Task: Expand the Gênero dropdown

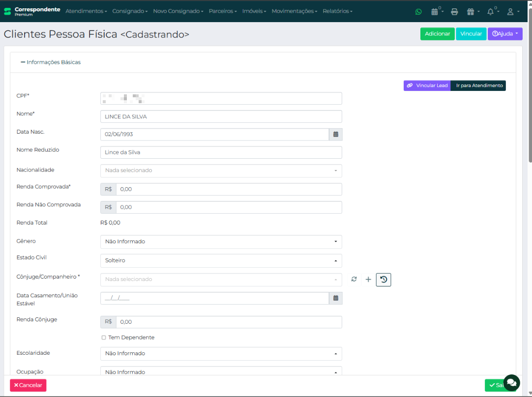Action: pos(221,242)
